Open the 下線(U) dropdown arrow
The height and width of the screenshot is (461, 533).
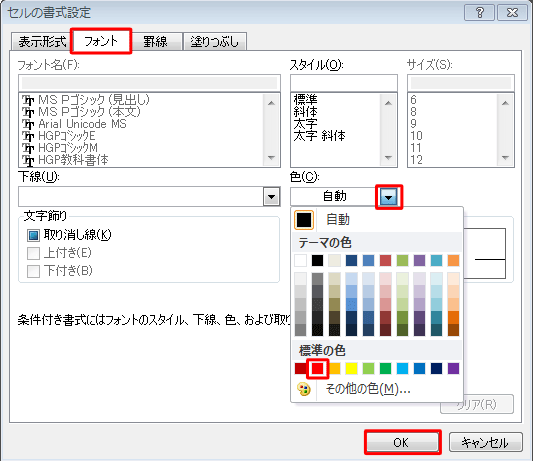271,197
